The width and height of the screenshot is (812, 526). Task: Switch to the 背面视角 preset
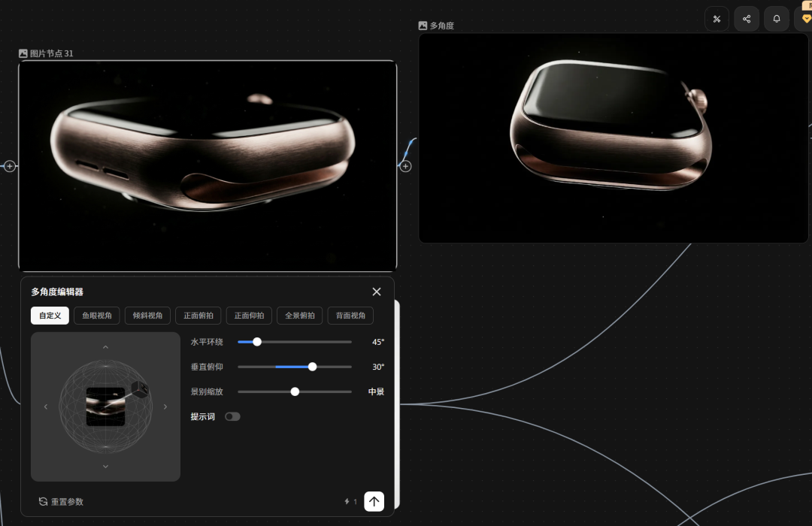pyautogui.click(x=350, y=316)
